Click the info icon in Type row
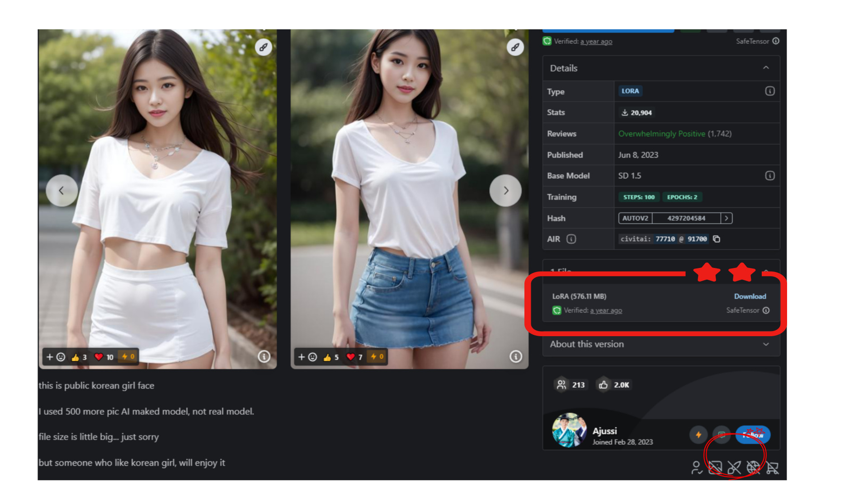This screenshot has width=868, height=488. click(769, 91)
